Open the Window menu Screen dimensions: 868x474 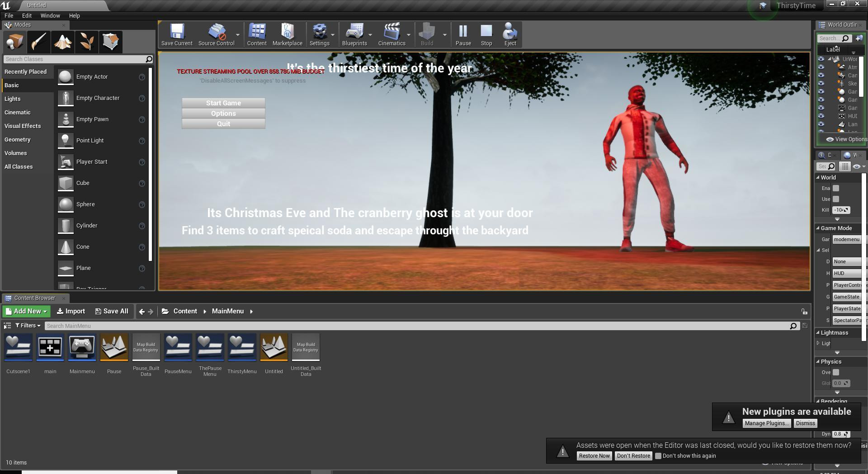pos(50,15)
